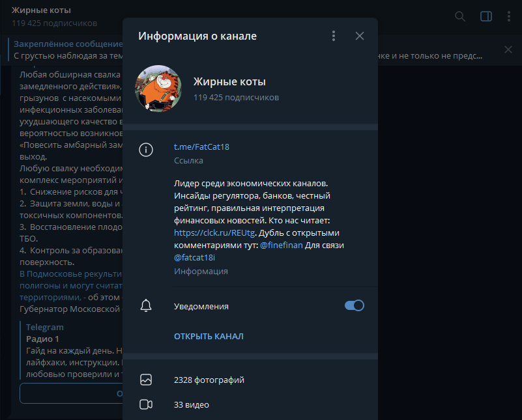Click the photos icon near 2328 фотографий

146,379
